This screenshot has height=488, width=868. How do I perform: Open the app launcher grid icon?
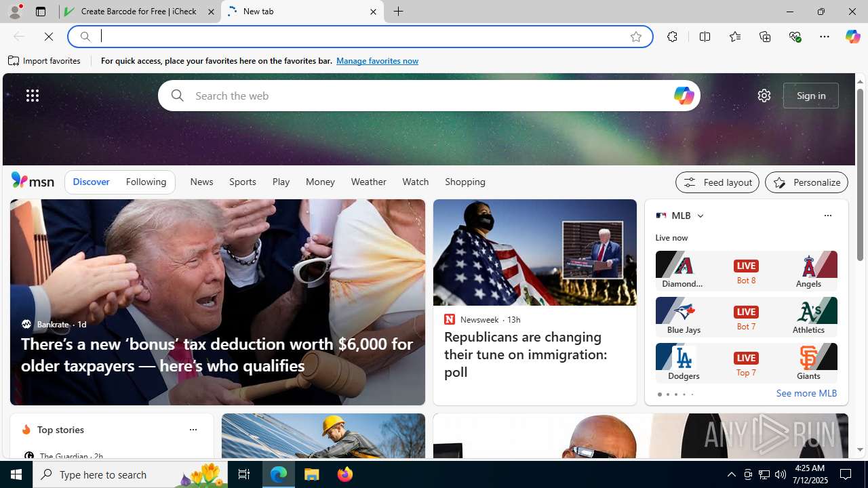pos(33,96)
